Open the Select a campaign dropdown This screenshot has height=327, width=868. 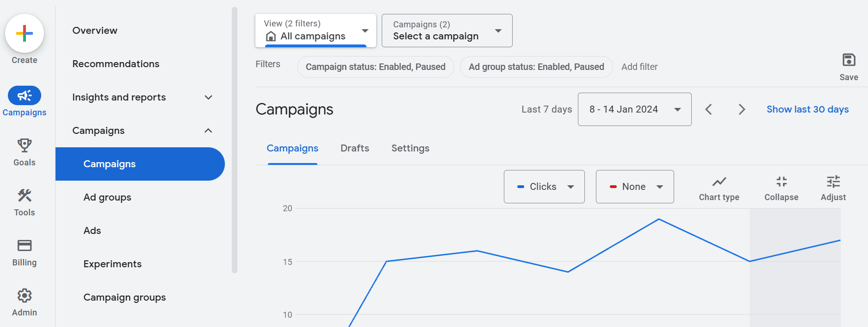[447, 31]
